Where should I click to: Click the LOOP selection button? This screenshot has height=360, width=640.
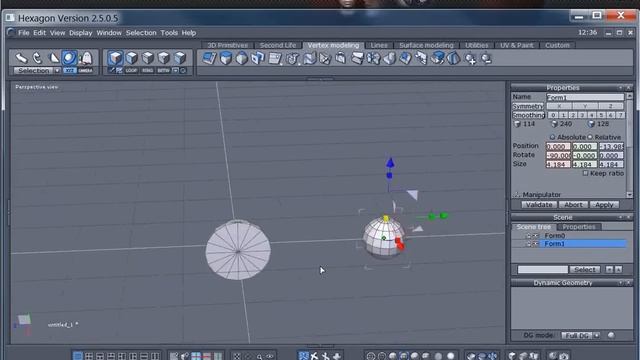pyautogui.click(x=131, y=71)
